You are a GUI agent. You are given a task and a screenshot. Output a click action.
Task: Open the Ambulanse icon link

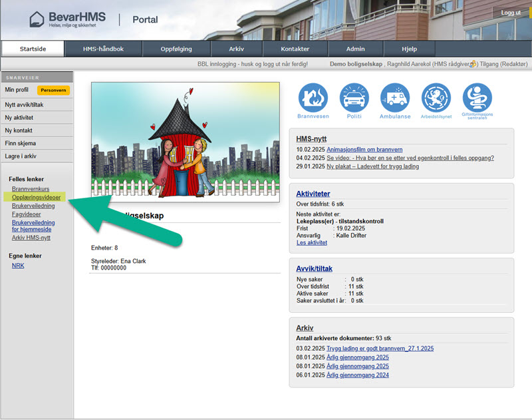click(x=395, y=98)
